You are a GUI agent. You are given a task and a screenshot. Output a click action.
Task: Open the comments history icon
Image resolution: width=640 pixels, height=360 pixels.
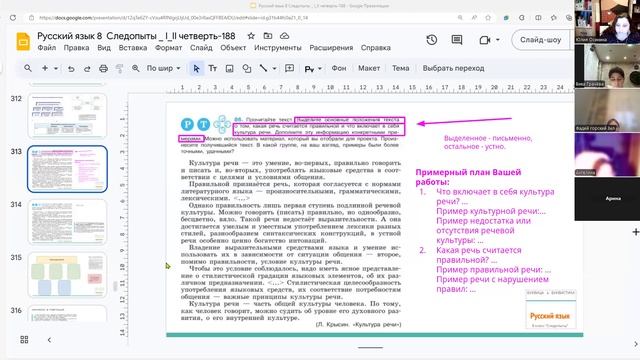pos(457,40)
